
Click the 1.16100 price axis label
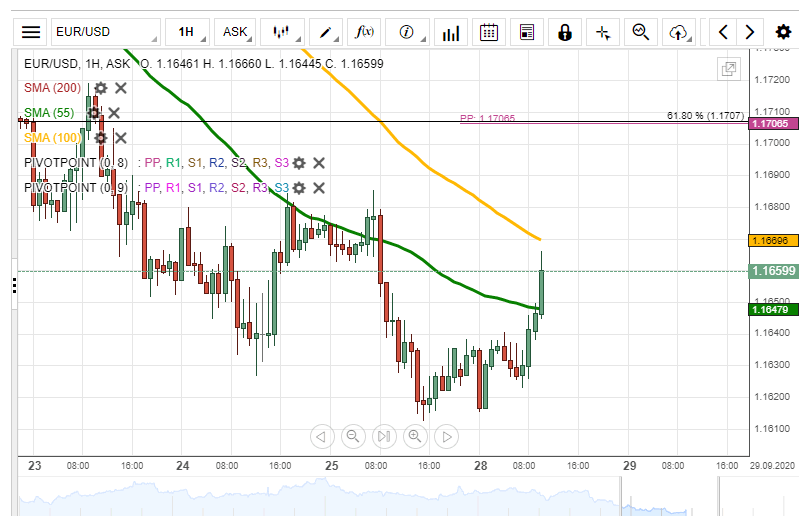point(772,429)
